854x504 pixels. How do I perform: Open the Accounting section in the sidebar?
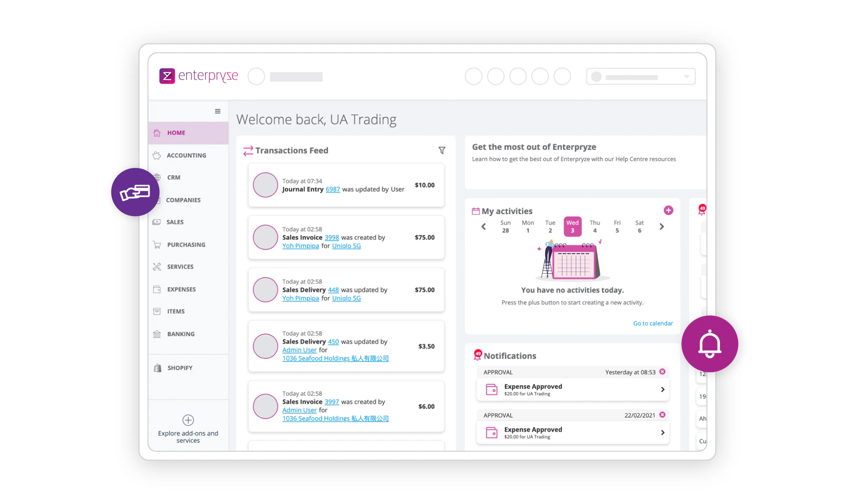coord(186,155)
